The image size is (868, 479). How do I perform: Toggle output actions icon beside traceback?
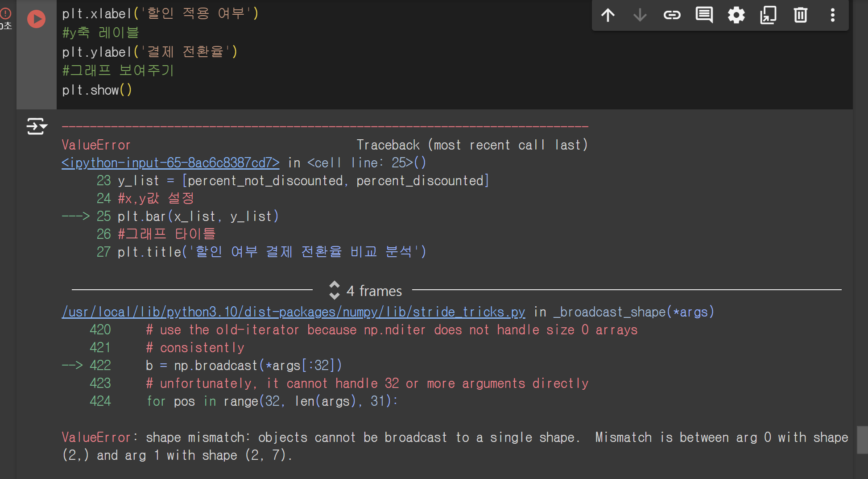tap(37, 126)
